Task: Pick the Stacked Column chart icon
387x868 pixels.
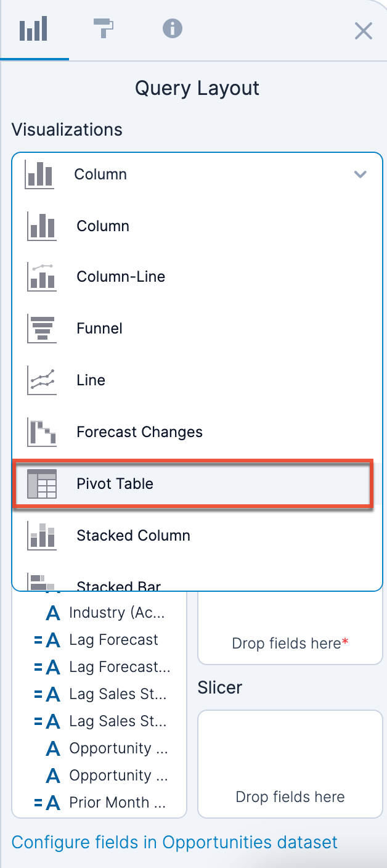Action: click(42, 535)
